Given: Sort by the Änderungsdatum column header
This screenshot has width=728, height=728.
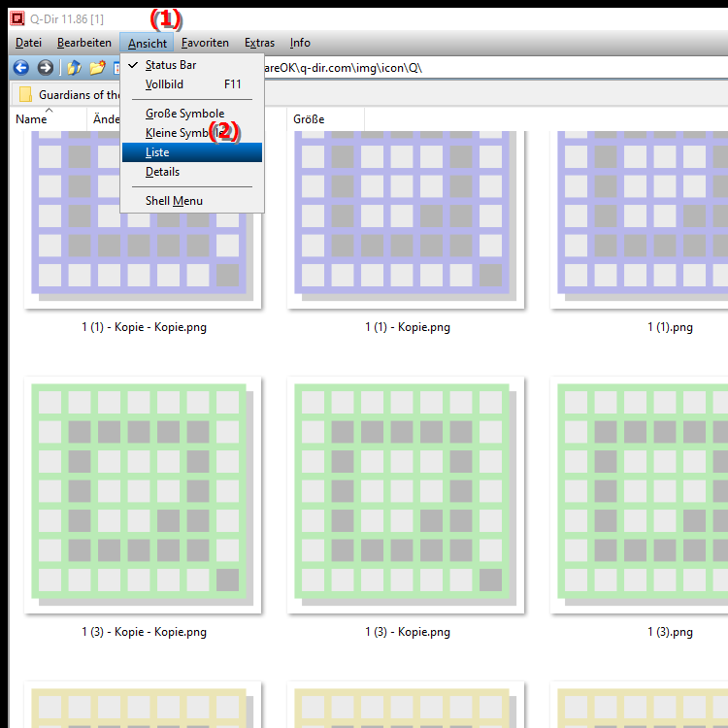Looking at the screenshot, I should [104, 119].
